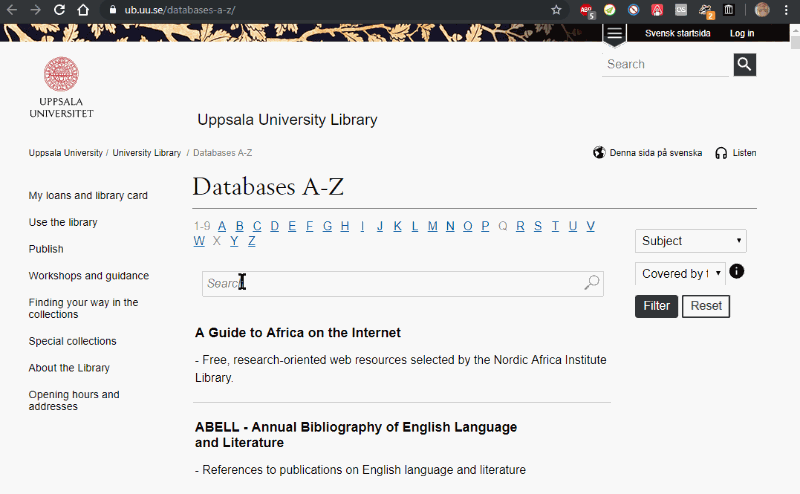Screen dimensions: 800x494
Task: Click the browser back arrow
Action: (12, 10)
